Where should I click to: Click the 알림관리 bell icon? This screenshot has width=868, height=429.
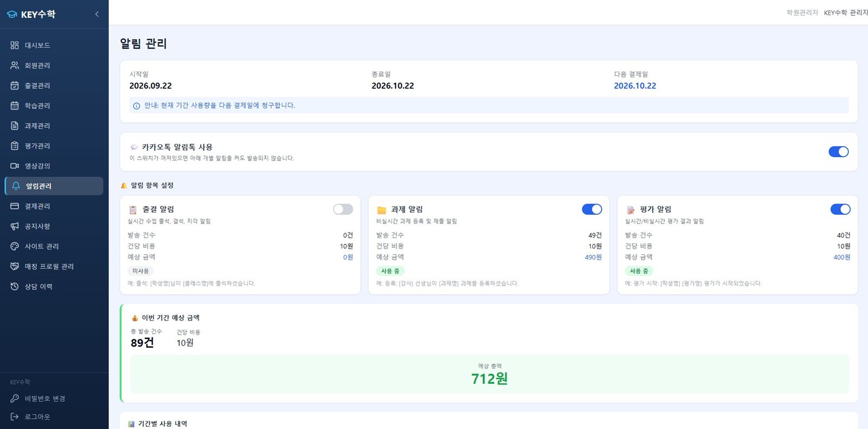click(16, 185)
